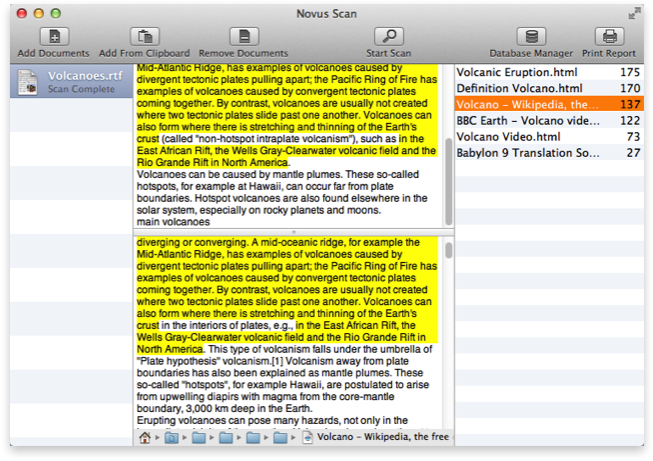The image size is (653, 461).
Task: Click the score 27 value
Action: 633,153
